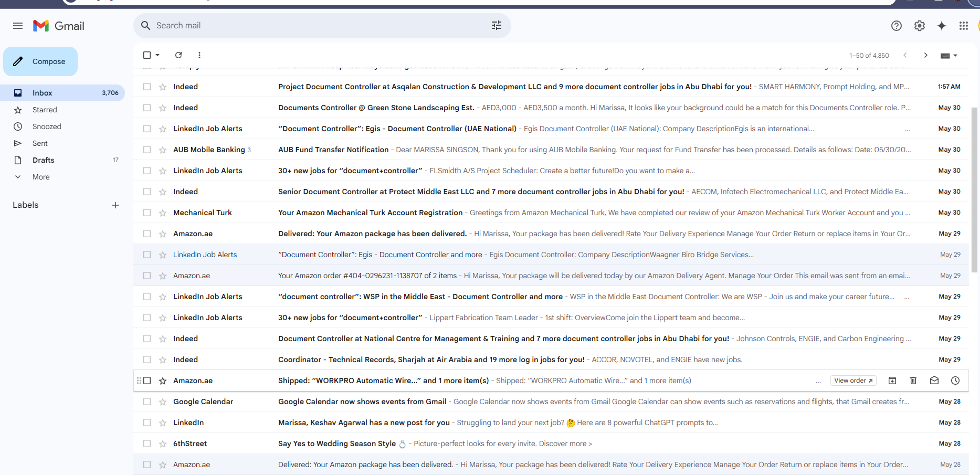Open Google Calendar shows events from Gmail email

(x=551, y=402)
